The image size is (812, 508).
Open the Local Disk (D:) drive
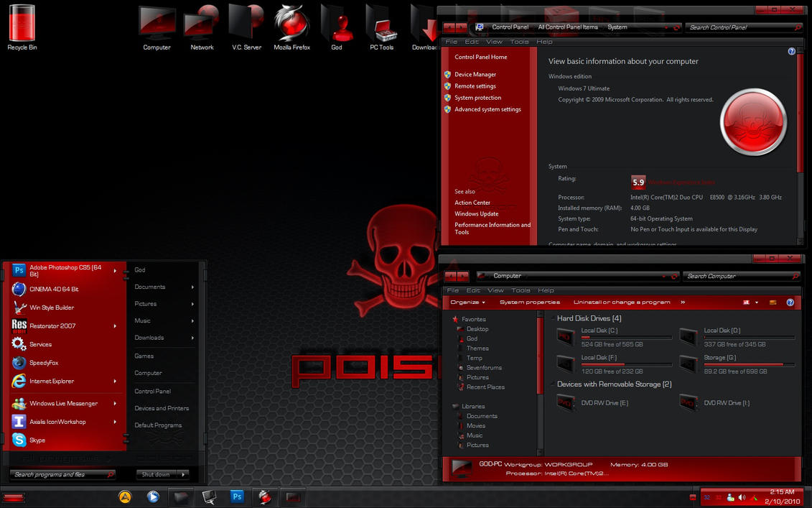coord(737,337)
